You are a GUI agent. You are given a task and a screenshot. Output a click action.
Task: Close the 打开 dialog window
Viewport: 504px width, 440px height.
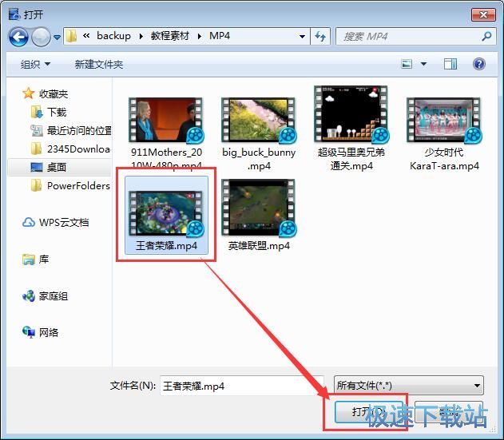483,14
